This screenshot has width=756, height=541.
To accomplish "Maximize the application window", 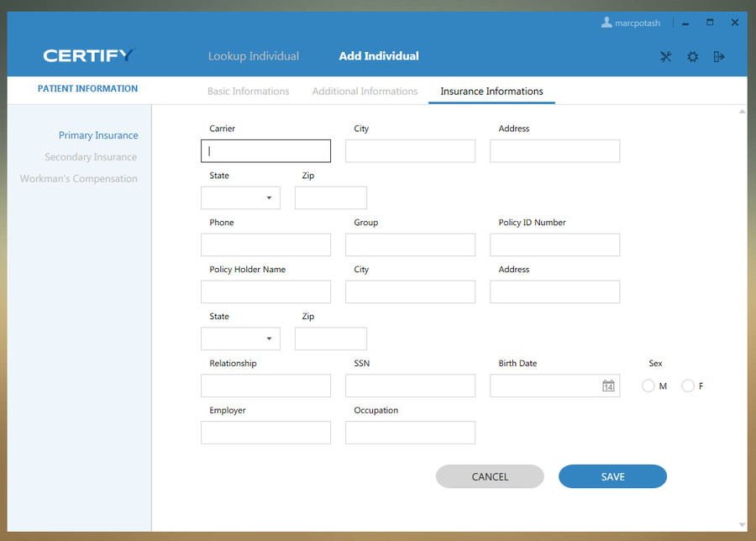I will click(710, 23).
